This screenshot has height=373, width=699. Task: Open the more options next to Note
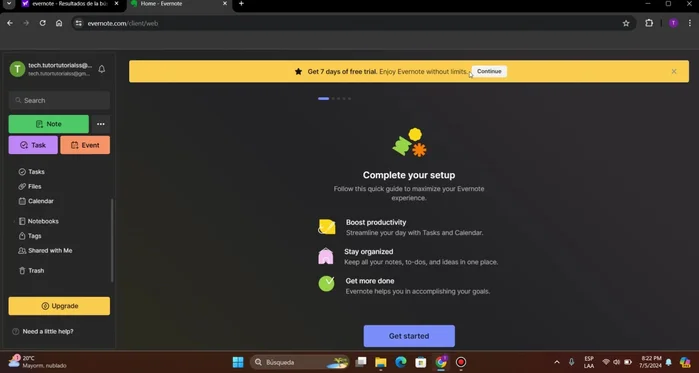pyautogui.click(x=101, y=124)
